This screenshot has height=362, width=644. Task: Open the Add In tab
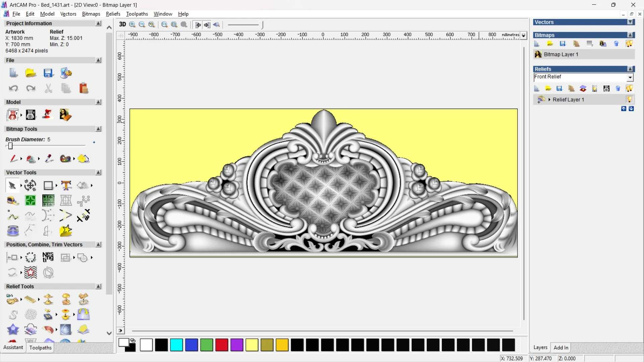(x=561, y=348)
